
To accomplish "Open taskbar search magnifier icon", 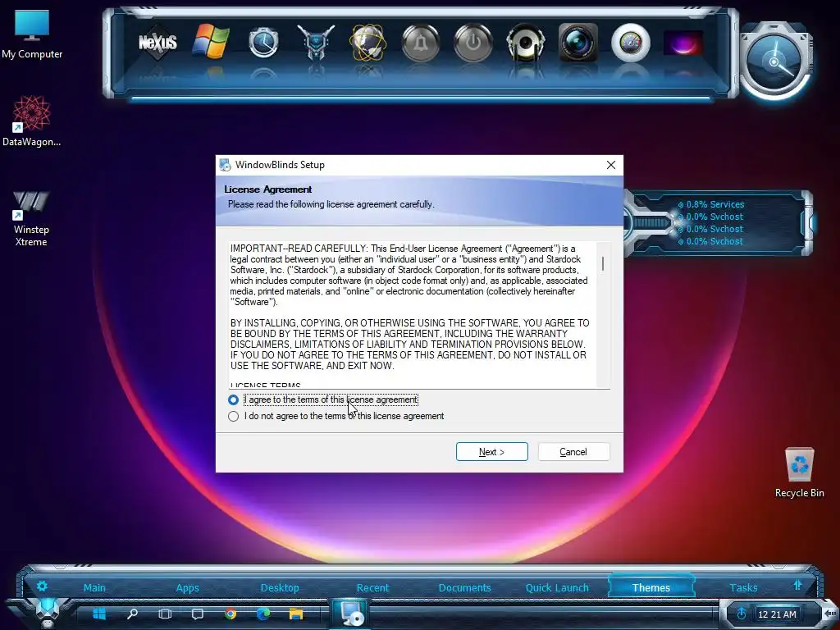I will [132, 614].
